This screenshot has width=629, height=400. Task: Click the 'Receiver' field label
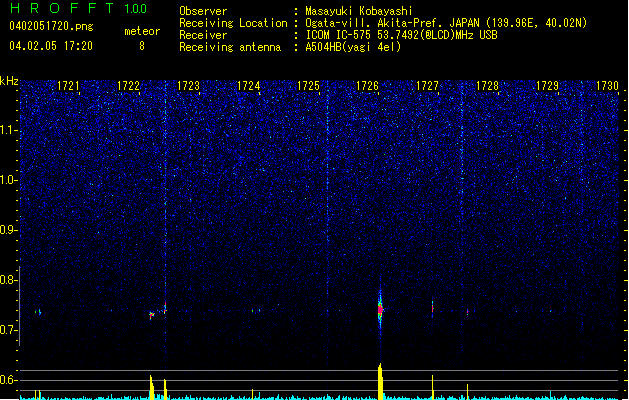[x=203, y=35]
